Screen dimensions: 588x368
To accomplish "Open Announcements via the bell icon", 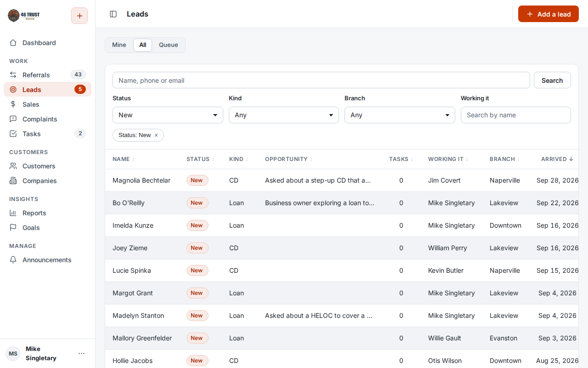I will pyautogui.click(x=13, y=260).
